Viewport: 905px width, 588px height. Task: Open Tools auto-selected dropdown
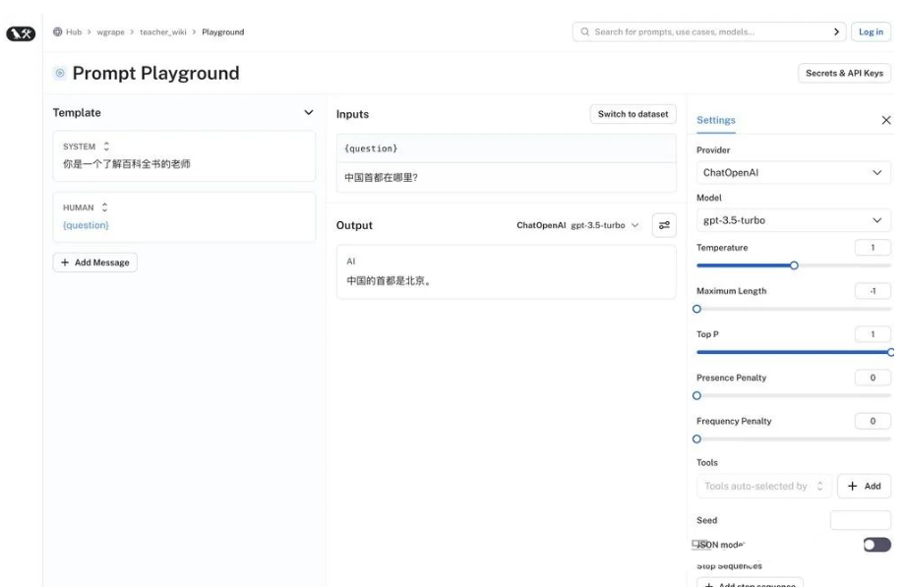763,486
